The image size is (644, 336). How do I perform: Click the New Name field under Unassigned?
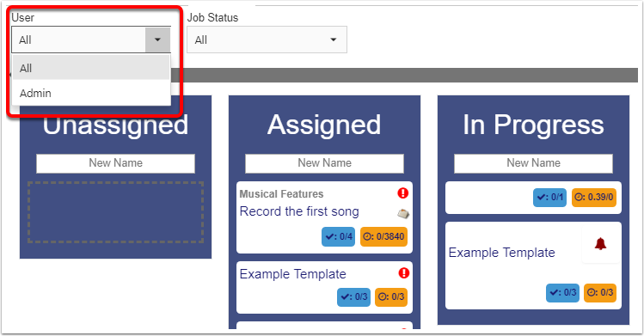(115, 163)
